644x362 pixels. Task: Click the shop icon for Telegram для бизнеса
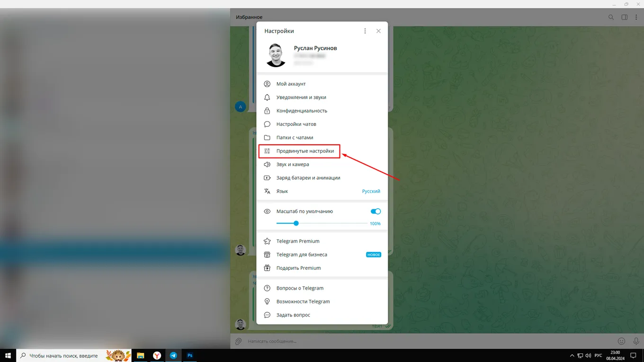(x=267, y=255)
